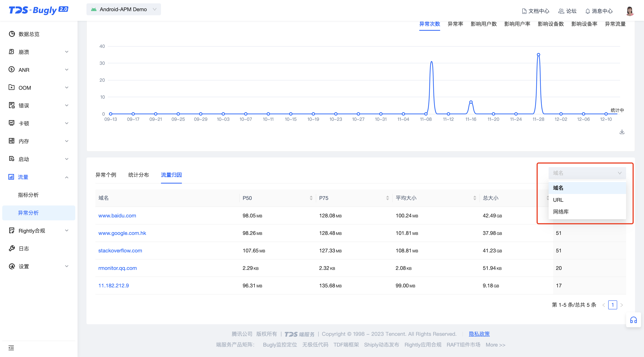Click the 错误 error icon in sidebar

(x=12, y=105)
